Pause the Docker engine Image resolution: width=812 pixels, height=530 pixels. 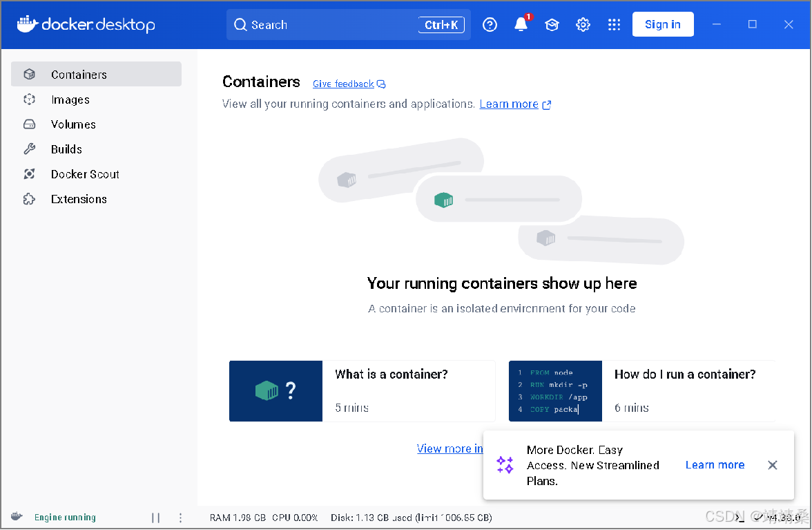(155, 518)
